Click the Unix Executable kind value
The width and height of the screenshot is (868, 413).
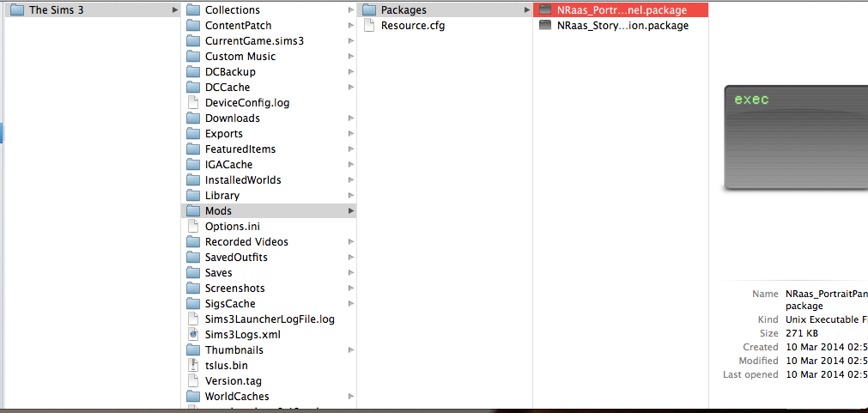(827, 320)
